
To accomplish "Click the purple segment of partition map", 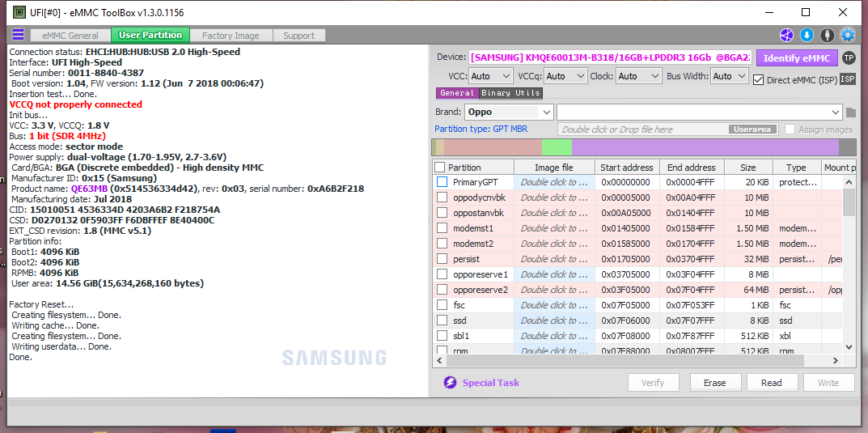I will tap(705, 147).
